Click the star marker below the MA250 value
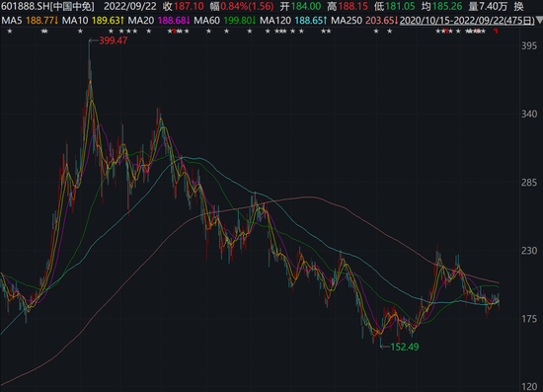The height and width of the screenshot is (392, 543). (x=376, y=32)
